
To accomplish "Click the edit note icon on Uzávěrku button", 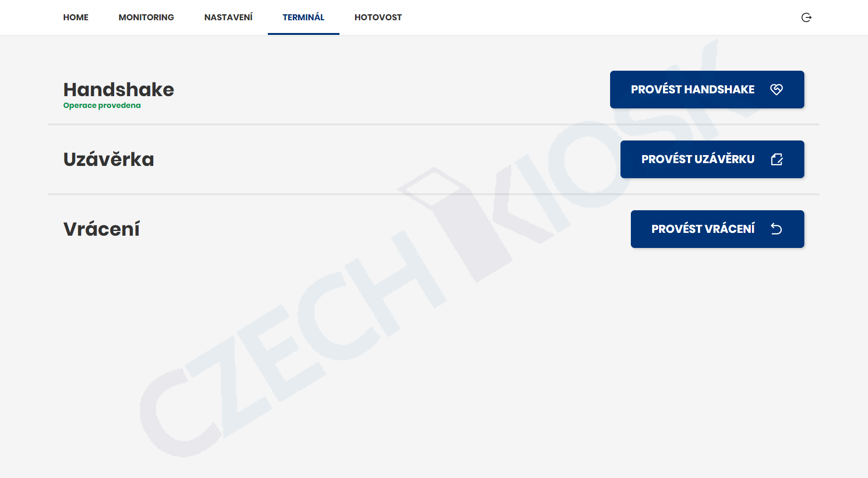I will pyautogui.click(x=777, y=159).
